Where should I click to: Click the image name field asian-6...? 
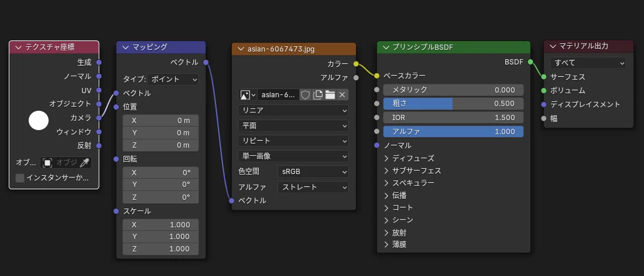click(x=278, y=95)
